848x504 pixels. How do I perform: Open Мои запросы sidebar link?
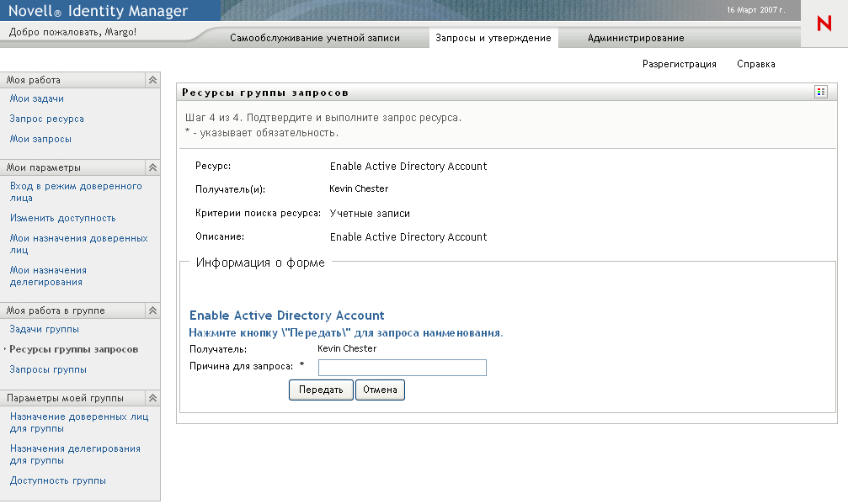point(40,139)
